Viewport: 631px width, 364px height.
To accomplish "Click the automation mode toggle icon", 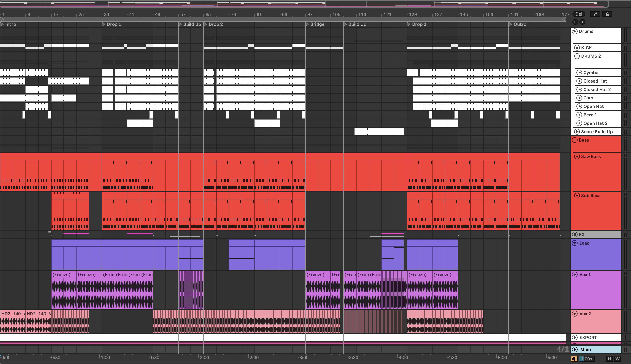I will point(595,14).
